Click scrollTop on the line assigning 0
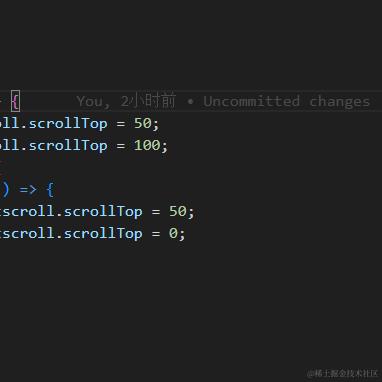Image resolution: width=382 pixels, height=382 pixels. 103,234
